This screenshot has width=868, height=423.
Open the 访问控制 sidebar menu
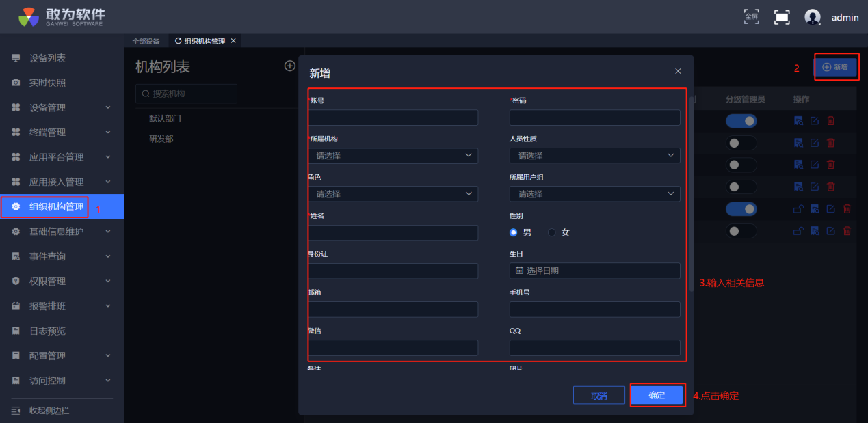(x=62, y=381)
